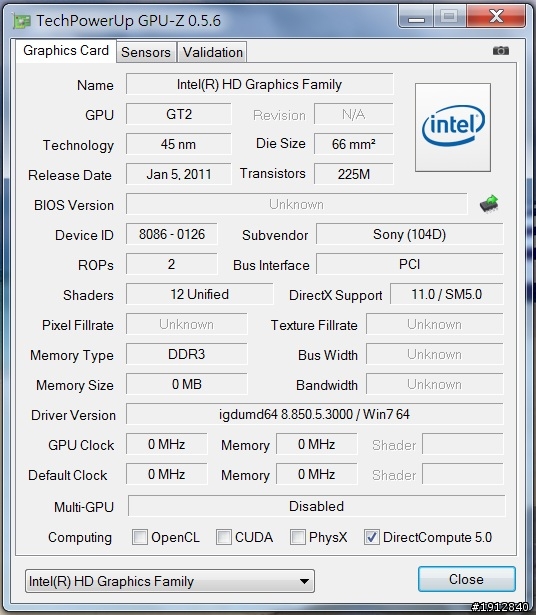
Task: Click the Memory Size value 0 MB
Action: point(187,384)
